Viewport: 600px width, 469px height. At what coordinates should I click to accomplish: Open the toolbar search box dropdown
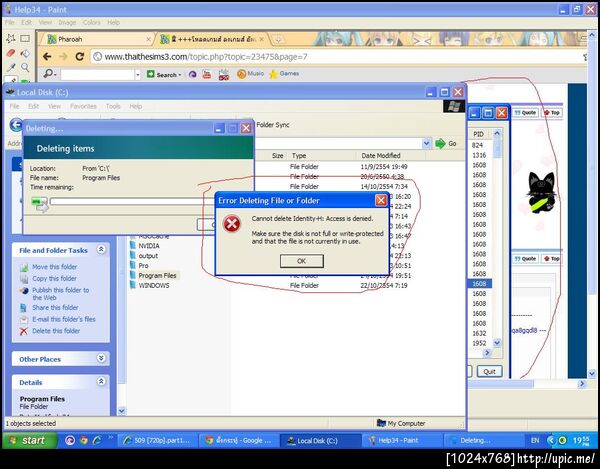tap(138, 75)
